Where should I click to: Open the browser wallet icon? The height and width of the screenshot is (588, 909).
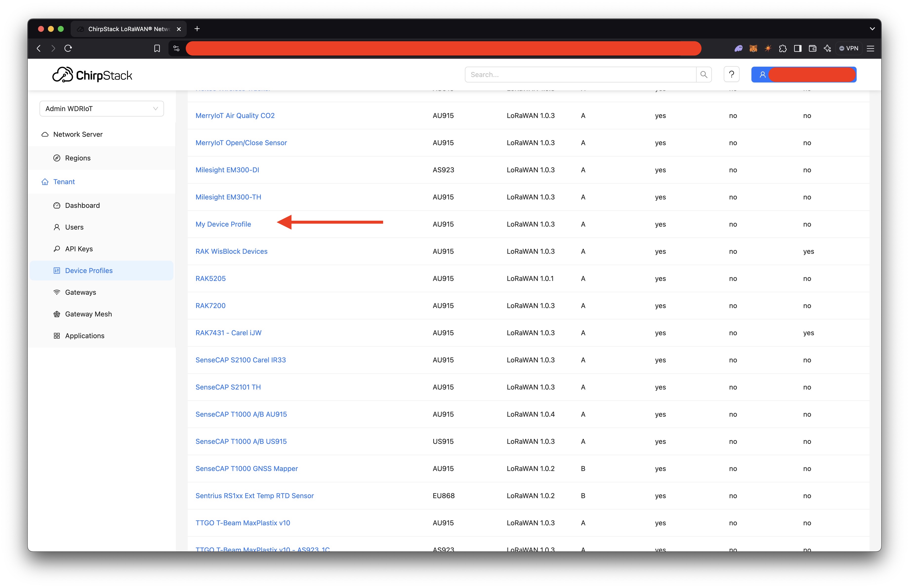click(812, 48)
